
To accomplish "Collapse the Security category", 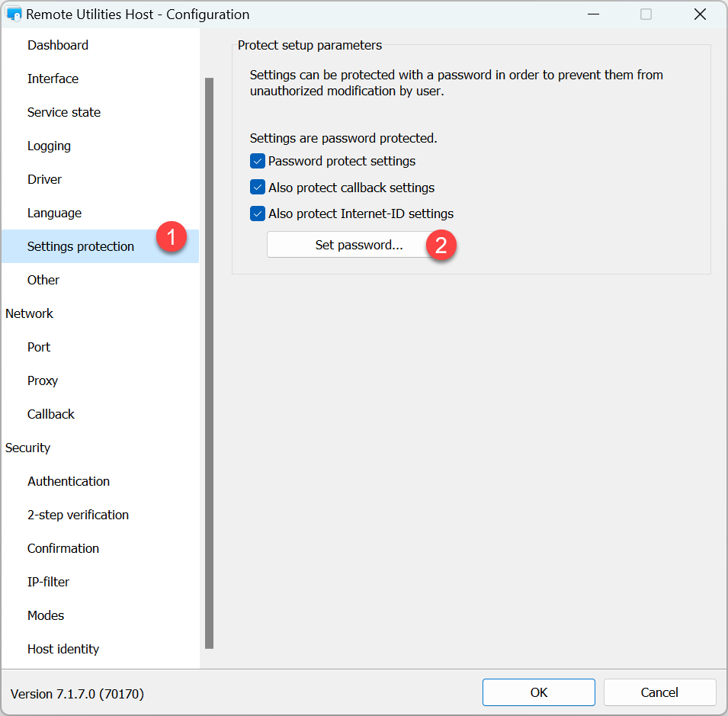I will click(27, 448).
